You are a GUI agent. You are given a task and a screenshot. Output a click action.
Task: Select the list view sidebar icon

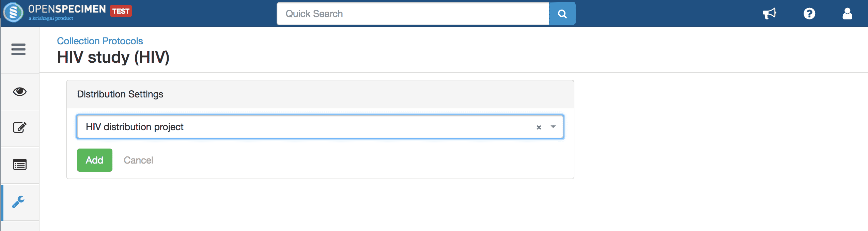click(x=20, y=165)
